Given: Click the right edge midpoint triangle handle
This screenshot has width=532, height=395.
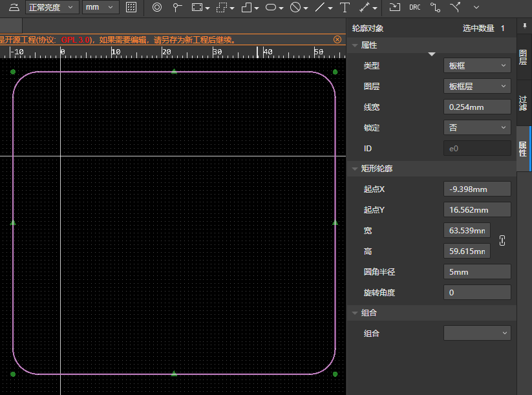Looking at the screenshot, I should 335,222.
